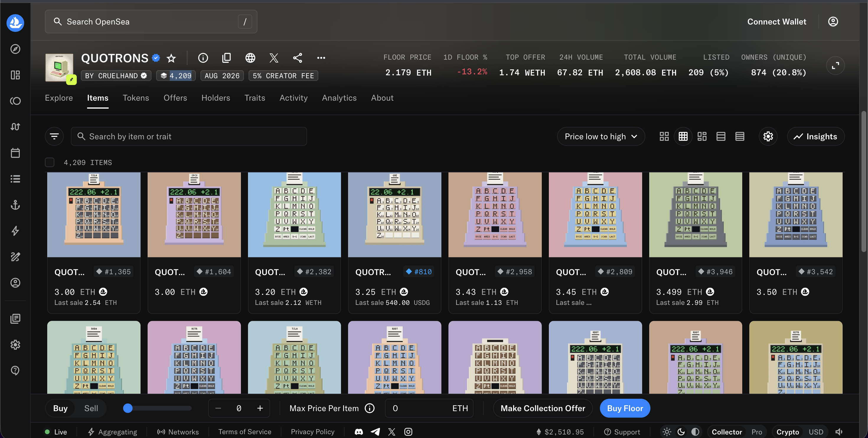Open the BY CRUELHAND creator link
868x438 pixels.
116,76
